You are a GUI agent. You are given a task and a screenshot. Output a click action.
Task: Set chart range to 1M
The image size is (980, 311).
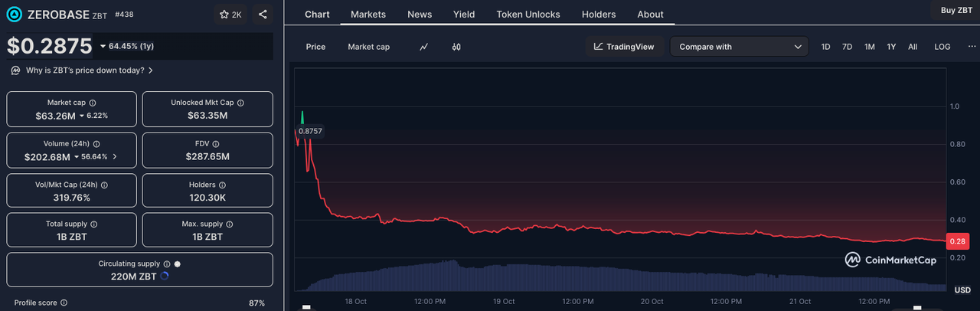[x=870, y=47]
